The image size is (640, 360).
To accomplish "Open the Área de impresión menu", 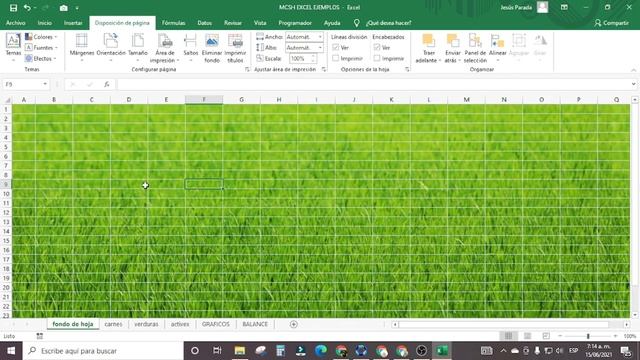I will click(165, 48).
